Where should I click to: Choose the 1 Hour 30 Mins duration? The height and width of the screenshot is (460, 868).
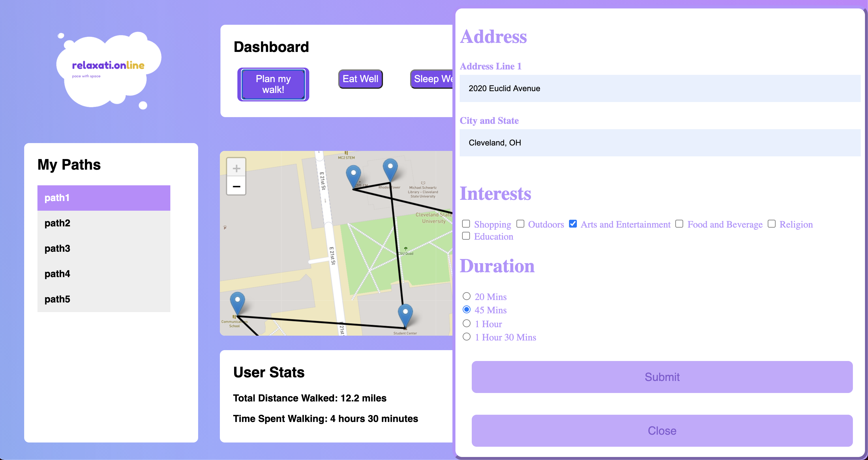pyautogui.click(x=466, y=337)
